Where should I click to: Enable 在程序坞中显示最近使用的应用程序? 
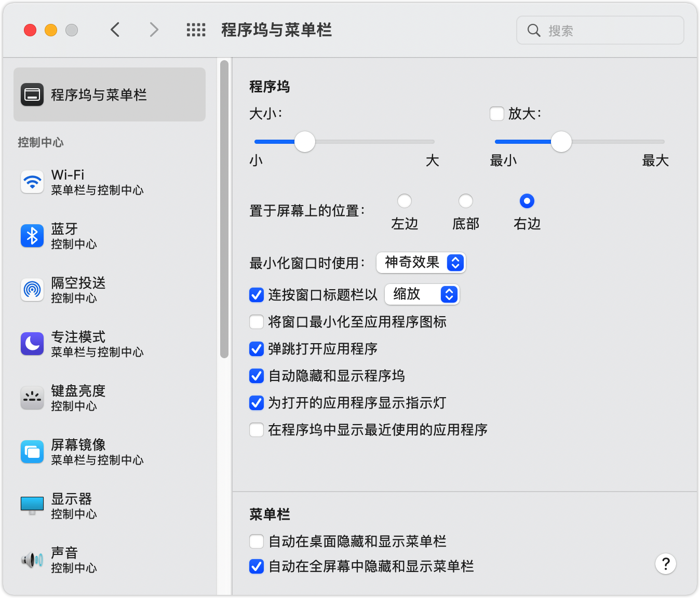257,430
